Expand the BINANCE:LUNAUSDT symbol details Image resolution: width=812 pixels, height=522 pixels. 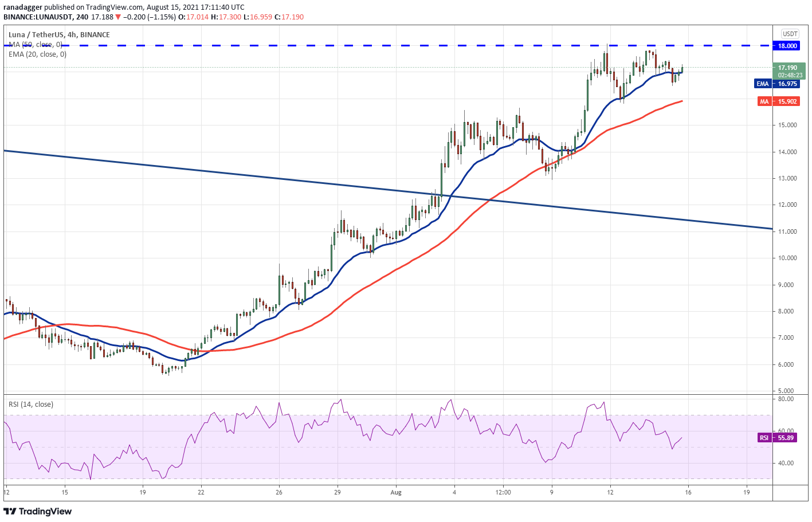click(37, 17)
